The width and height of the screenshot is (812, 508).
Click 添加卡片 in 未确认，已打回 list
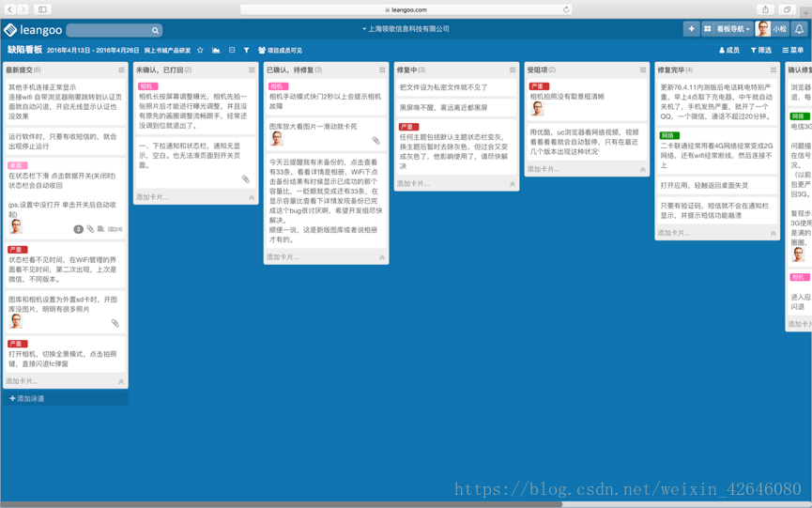coord(152,197)
